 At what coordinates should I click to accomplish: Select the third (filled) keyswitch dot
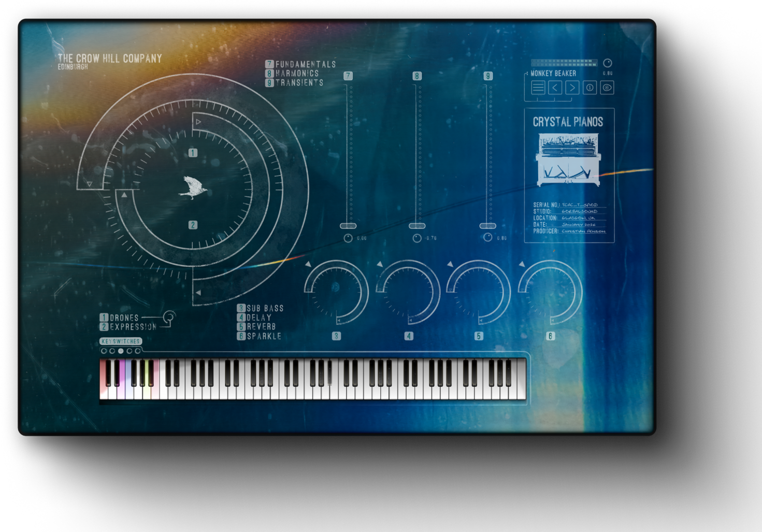point(121,351)
